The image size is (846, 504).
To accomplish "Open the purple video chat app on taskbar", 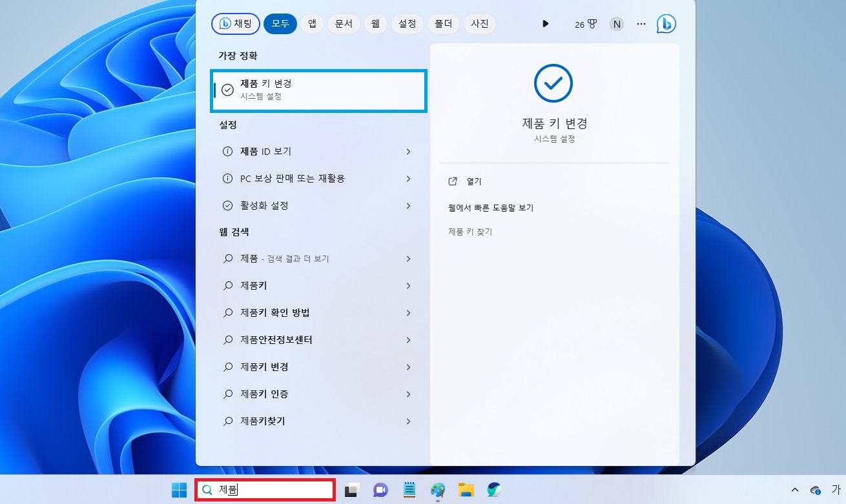I will point(380,490).
